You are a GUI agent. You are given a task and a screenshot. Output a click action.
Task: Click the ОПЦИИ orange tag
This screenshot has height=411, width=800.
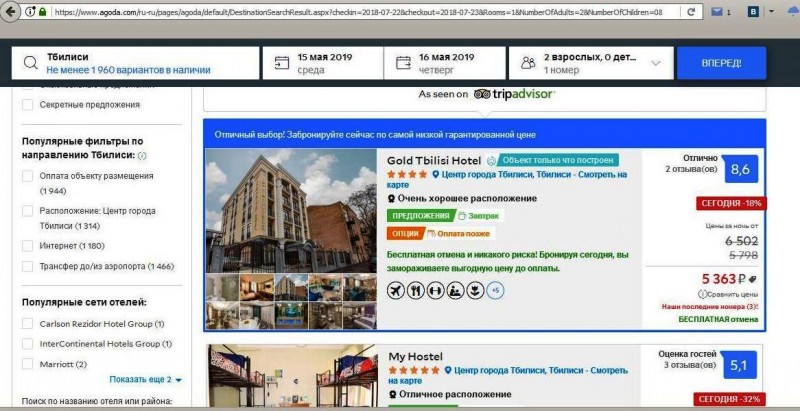pos(406,234)
